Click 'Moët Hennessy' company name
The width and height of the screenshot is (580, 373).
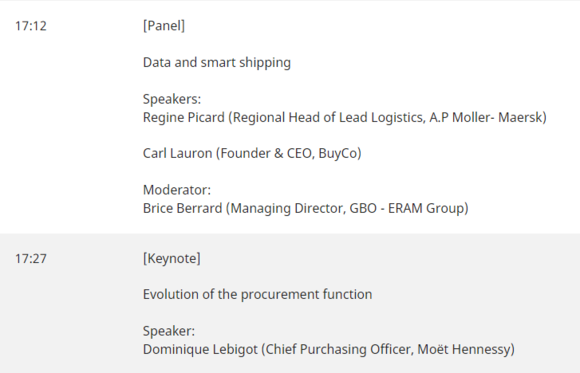point(464,349)
